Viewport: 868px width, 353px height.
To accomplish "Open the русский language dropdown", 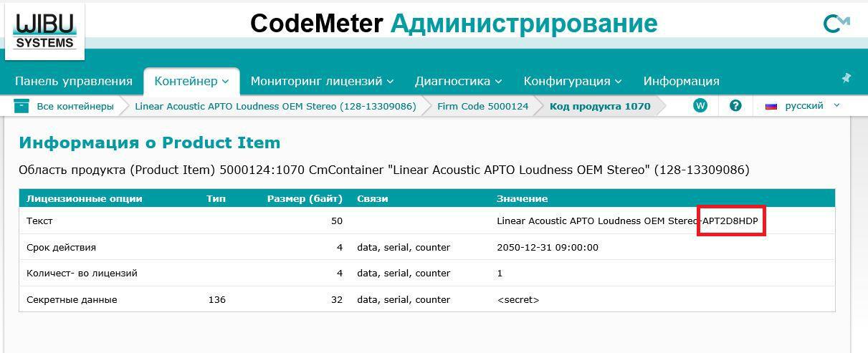I will click(x=803, y=106).
